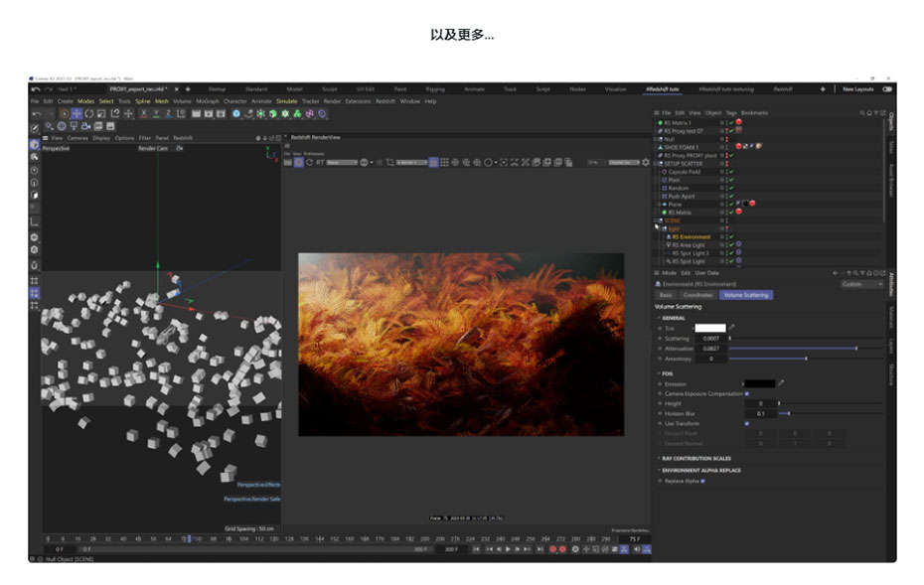Open the viewport Display menu

pos(101,138)
